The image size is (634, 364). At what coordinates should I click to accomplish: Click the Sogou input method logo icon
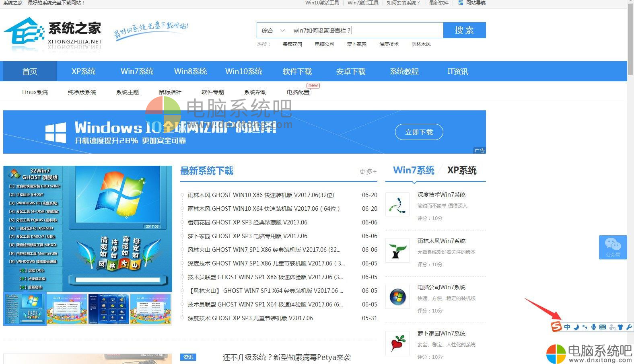556,327
